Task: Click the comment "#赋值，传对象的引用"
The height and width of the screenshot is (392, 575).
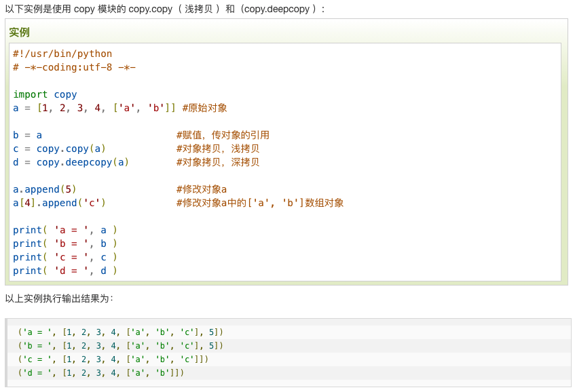Action: click(x=223, y=135)
